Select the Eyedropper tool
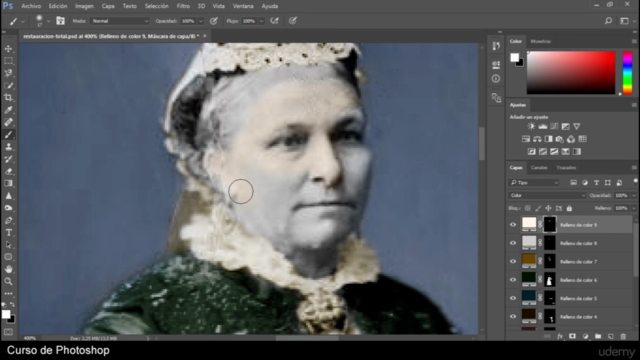Image resolution: width=640 pixels, height=360 pixels. pos(9,110)
